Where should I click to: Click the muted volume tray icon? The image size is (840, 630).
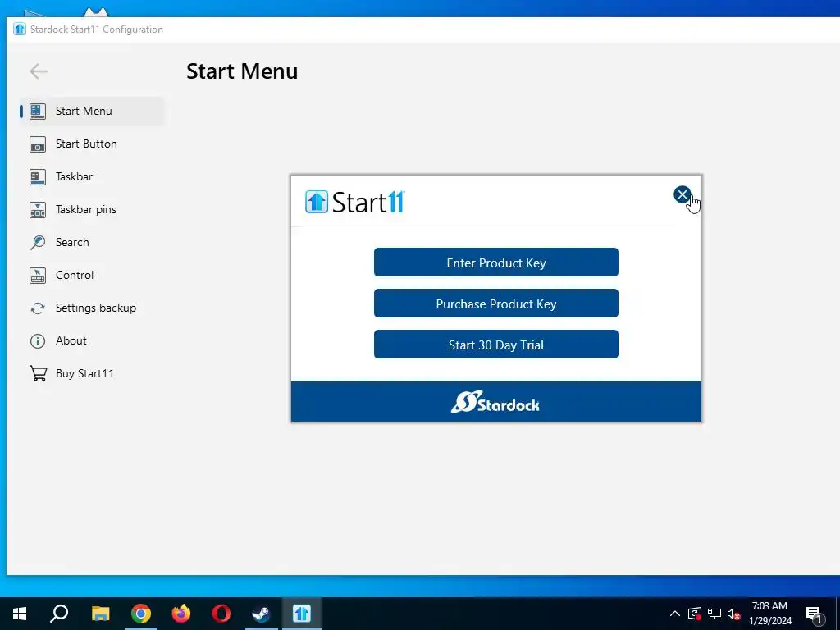click(734, 614)
